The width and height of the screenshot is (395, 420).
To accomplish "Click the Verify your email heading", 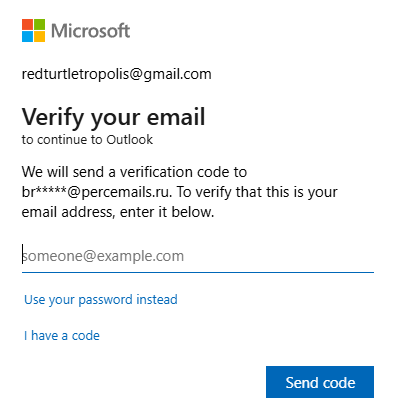I will tap(113, 118).
